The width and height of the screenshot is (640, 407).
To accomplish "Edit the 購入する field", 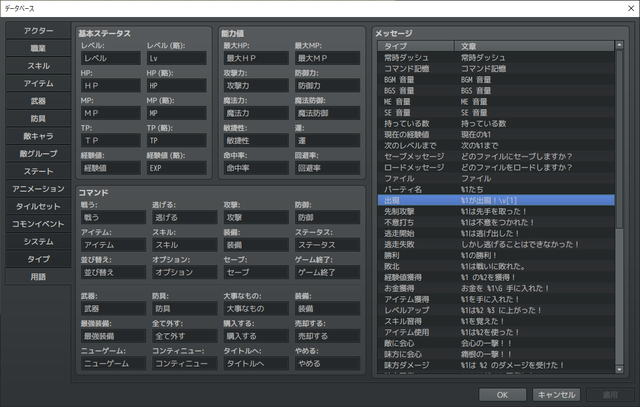I will [256, 336].
